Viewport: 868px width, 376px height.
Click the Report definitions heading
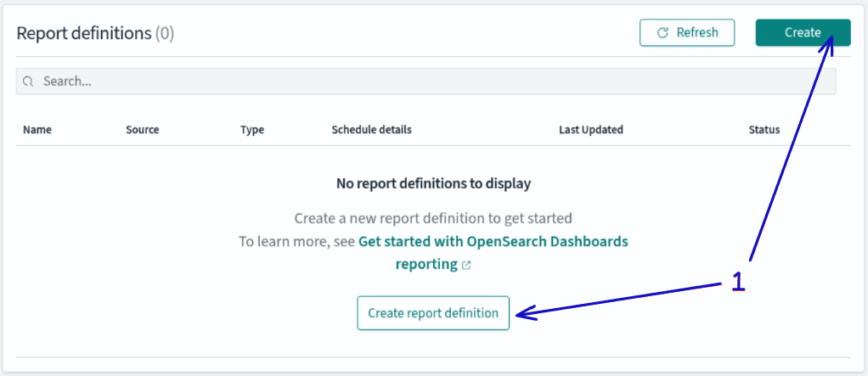(83, 33)
